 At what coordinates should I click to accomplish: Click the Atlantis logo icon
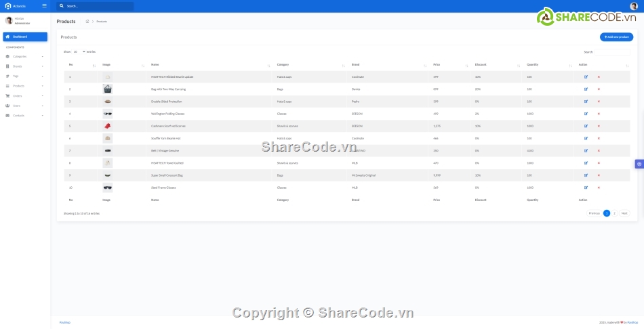point(8,6)
